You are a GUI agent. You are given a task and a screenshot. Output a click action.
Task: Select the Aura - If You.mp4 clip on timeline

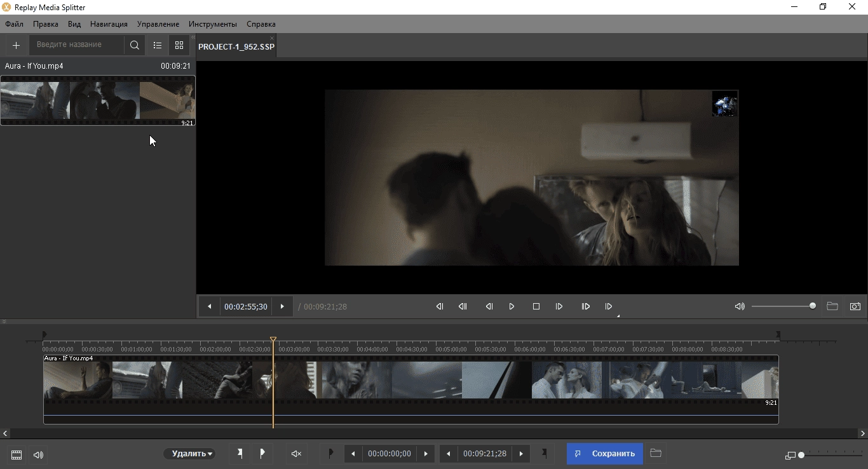coord(410,389)
